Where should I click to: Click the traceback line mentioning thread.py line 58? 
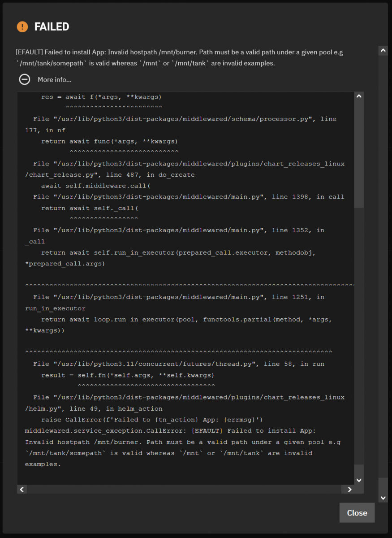(179, 364)
